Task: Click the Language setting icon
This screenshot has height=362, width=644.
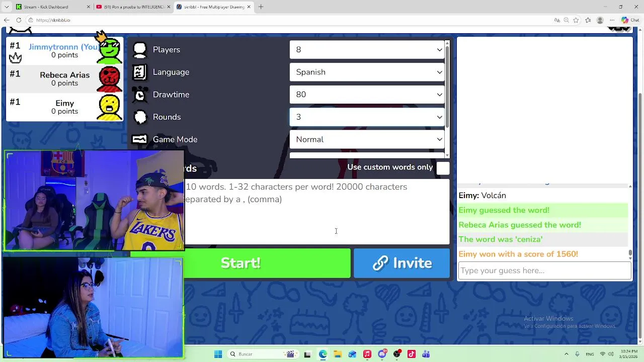Action: [x=139, y=72]
